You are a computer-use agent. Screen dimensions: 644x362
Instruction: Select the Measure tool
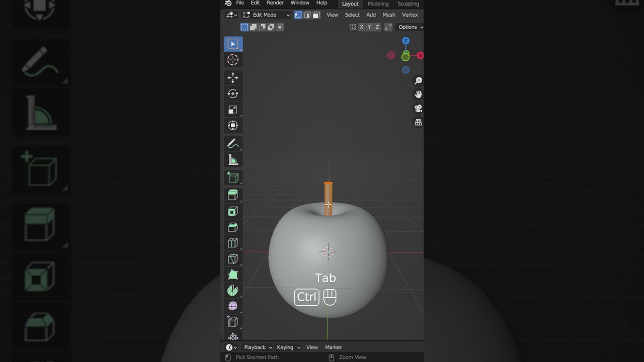pyautogui.click(x=233, y=160)
